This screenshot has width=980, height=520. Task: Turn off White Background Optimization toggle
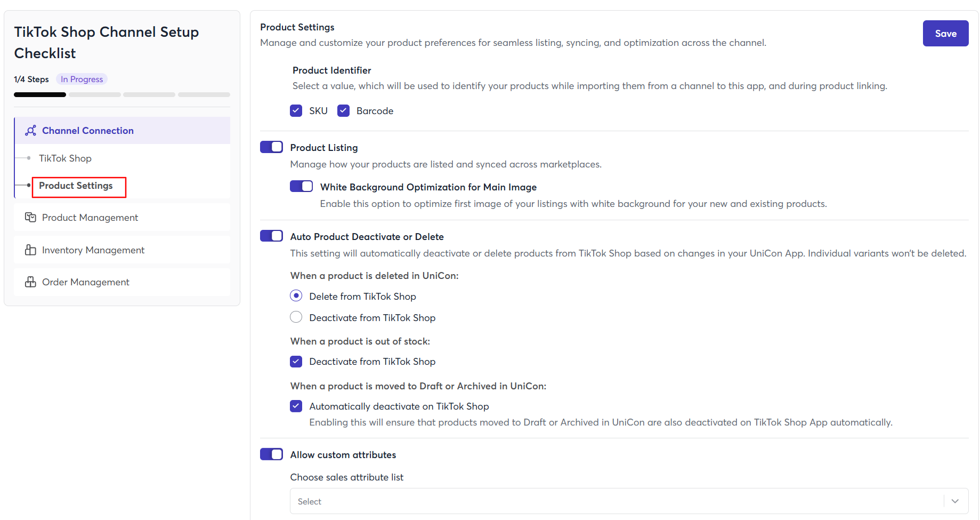pos(302,187)
